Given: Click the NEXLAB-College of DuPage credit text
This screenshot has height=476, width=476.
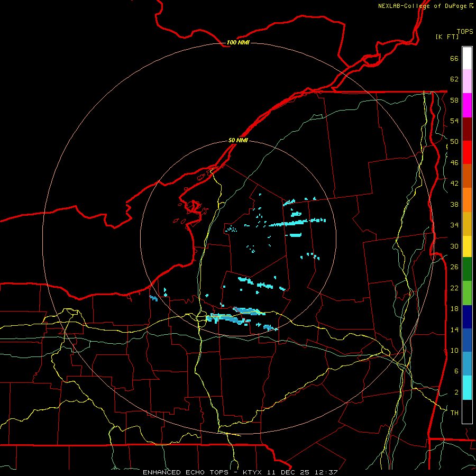Looking at the screenshot, I should pyautogui.click(x=422, y=6).
